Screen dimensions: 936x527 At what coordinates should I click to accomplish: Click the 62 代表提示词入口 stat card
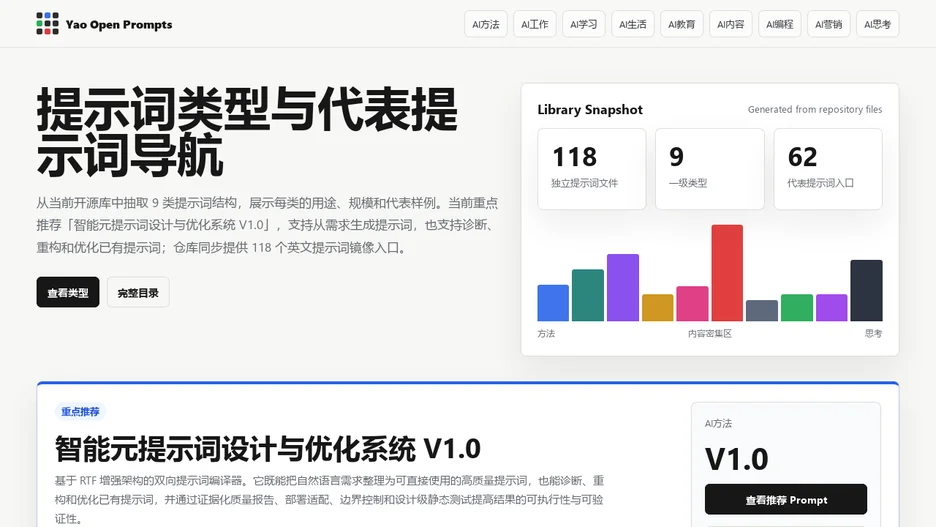coord(828,169)
